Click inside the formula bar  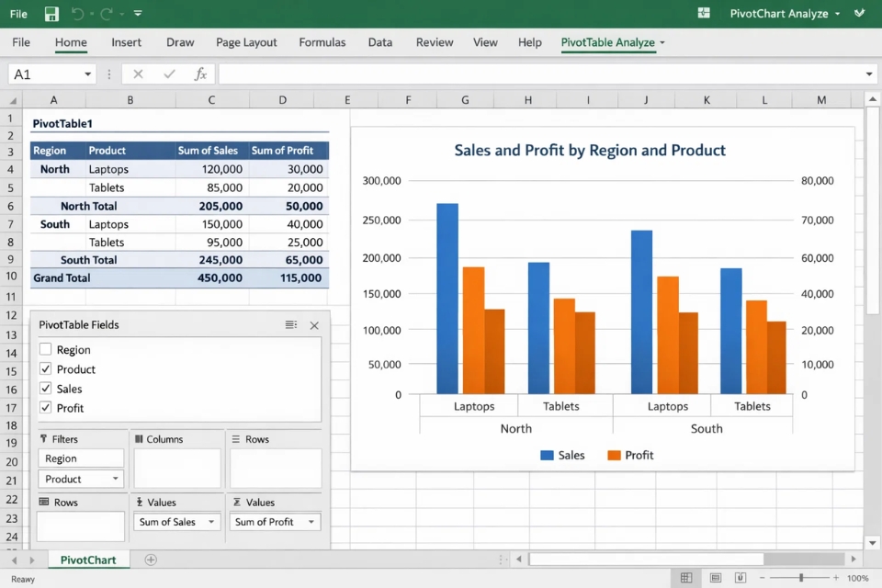pos(505,73)
